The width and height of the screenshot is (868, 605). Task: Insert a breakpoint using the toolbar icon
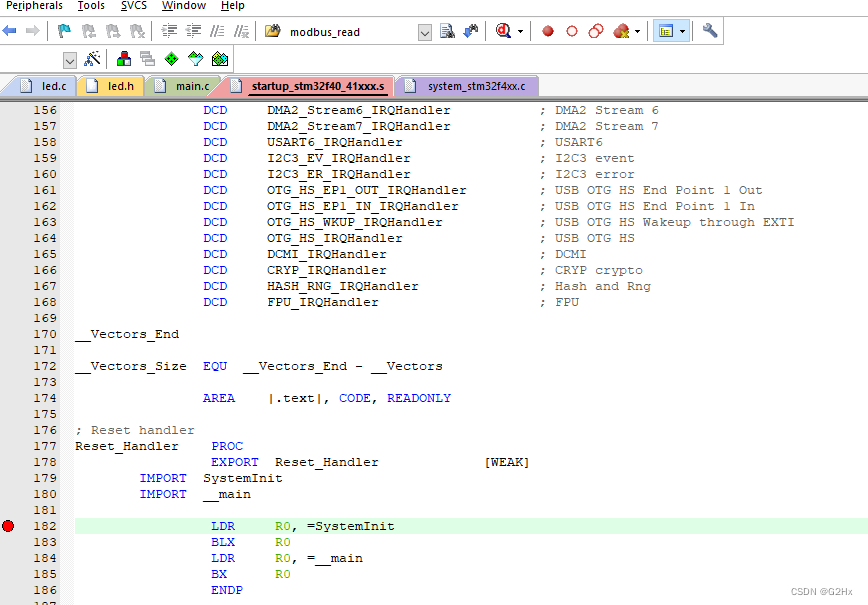[547, 30]
